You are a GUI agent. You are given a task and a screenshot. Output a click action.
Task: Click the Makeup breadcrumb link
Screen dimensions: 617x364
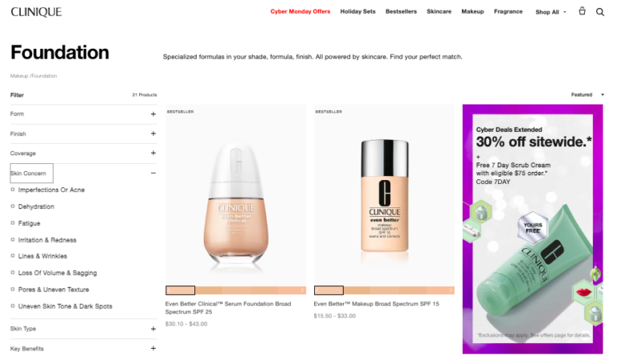(x=19, y=76)
